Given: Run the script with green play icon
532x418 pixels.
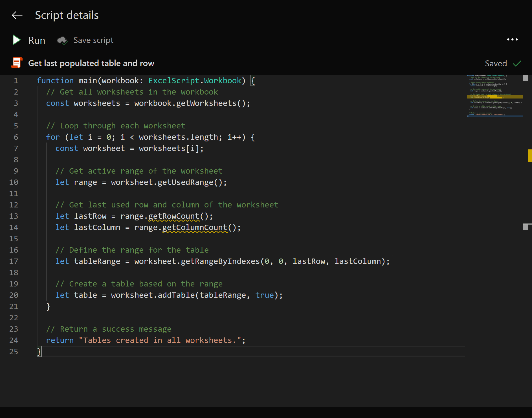Looking at the screenshot, I should (17, 40).
